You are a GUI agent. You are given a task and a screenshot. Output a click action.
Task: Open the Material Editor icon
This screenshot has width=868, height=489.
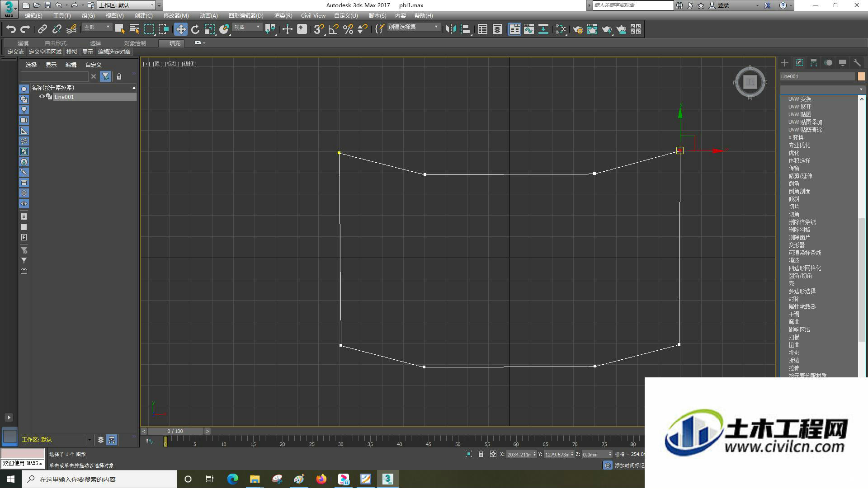click(x=561, y=29)
